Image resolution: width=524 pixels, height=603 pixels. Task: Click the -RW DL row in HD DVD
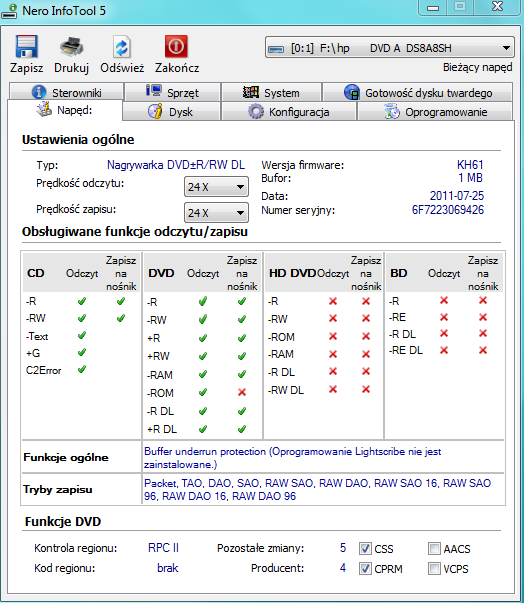286,390
